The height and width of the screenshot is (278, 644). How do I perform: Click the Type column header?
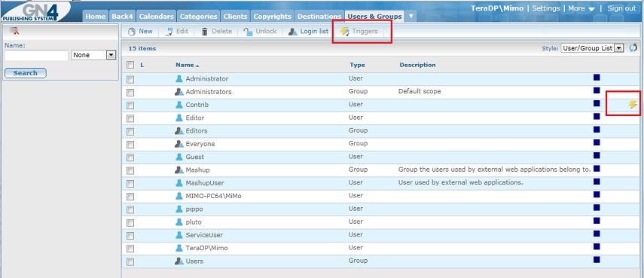(x=357, y=65)
